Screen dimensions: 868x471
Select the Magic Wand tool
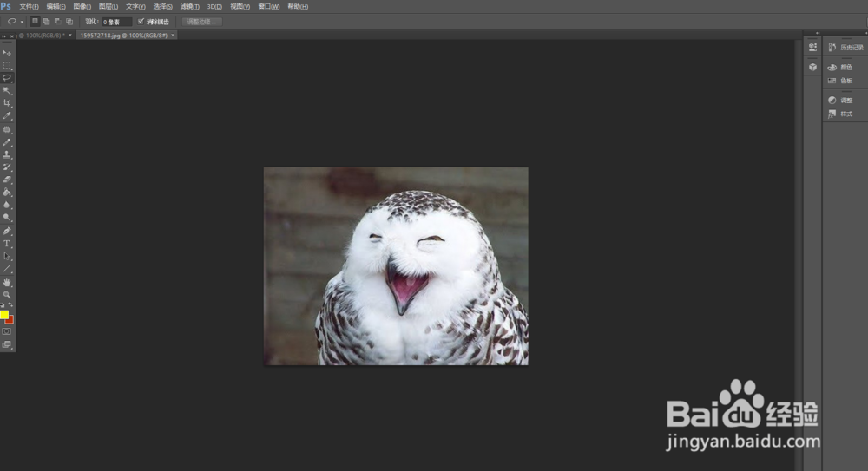(7, 91)
